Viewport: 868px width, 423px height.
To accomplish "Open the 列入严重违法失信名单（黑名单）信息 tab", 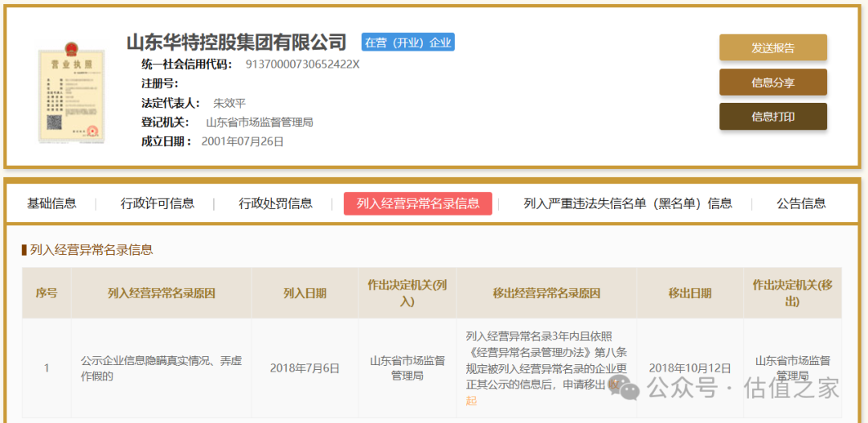I will coord(628,203).
